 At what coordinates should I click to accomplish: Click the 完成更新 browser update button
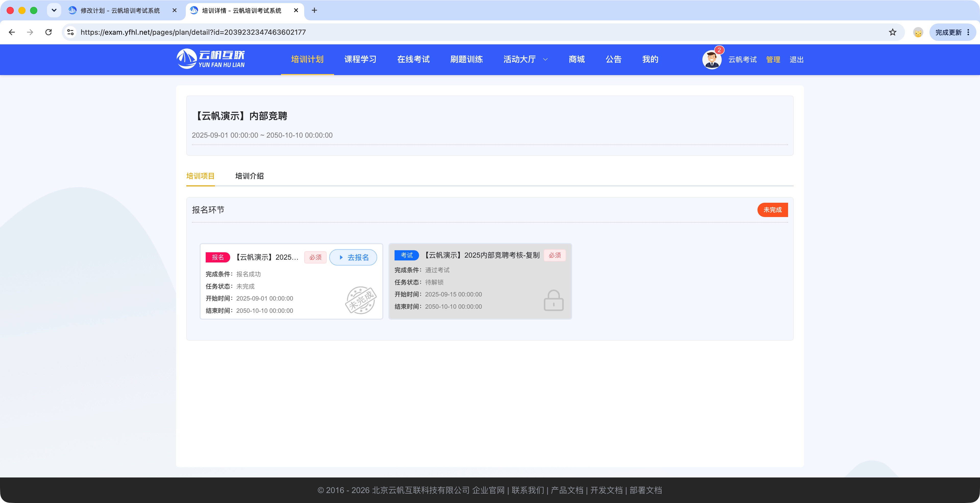[952, 32]
